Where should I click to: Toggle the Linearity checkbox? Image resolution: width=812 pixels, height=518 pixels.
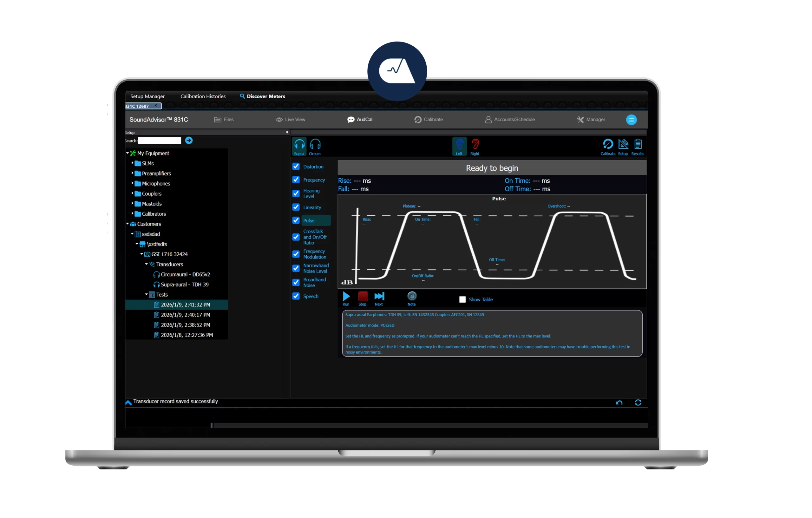(296, 207)
